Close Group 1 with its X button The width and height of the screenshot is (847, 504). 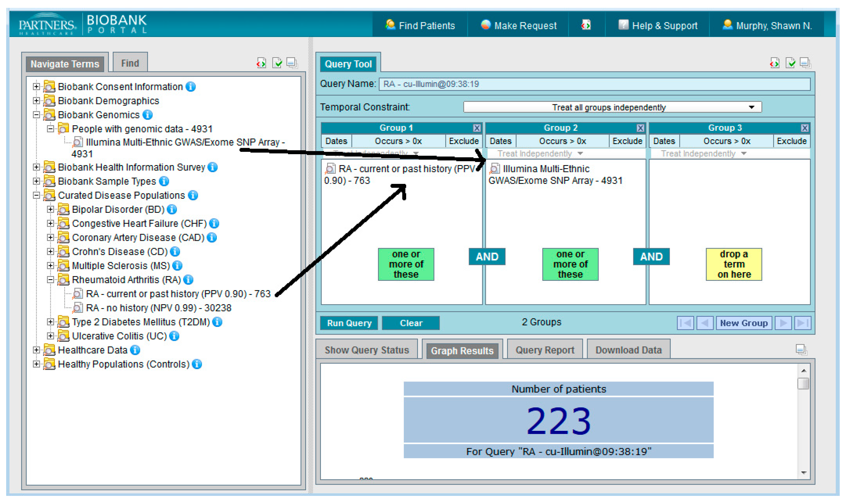(x=477, y=128)
